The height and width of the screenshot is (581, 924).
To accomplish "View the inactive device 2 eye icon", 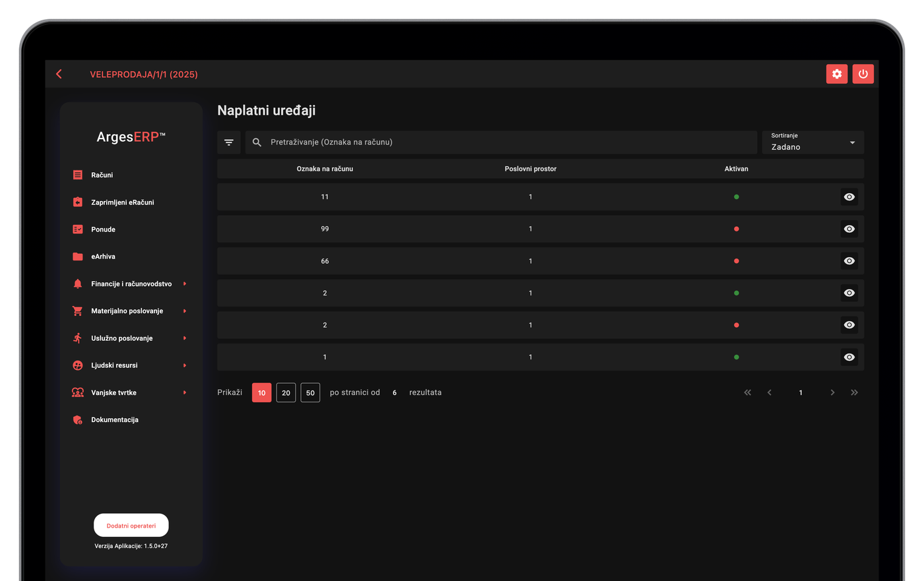I will pyautogui.click(x=849, y=325).
